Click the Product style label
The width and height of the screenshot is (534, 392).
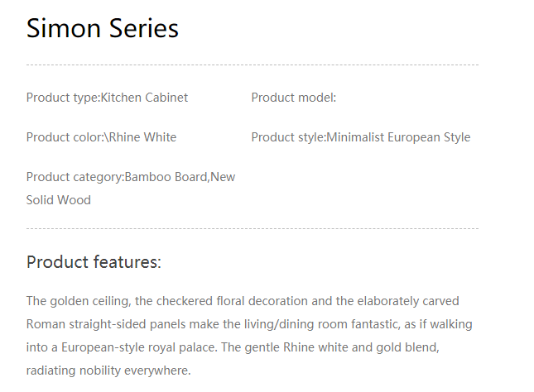(287, 137)
